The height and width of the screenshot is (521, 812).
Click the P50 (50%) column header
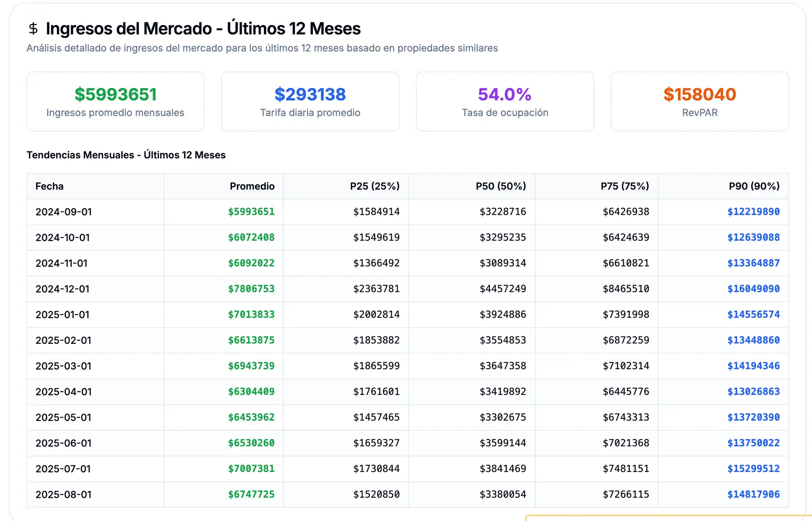pyautogui.click(x=501, y=186)
